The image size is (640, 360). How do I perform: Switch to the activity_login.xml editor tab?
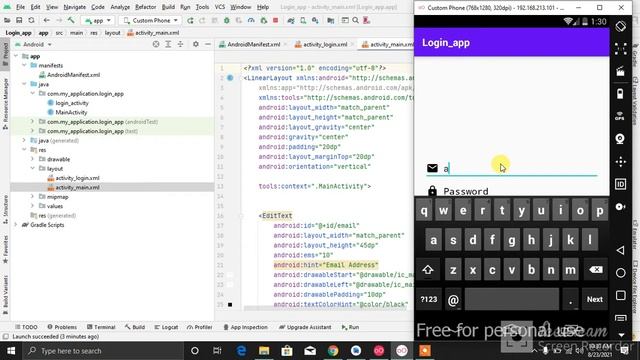325,44
